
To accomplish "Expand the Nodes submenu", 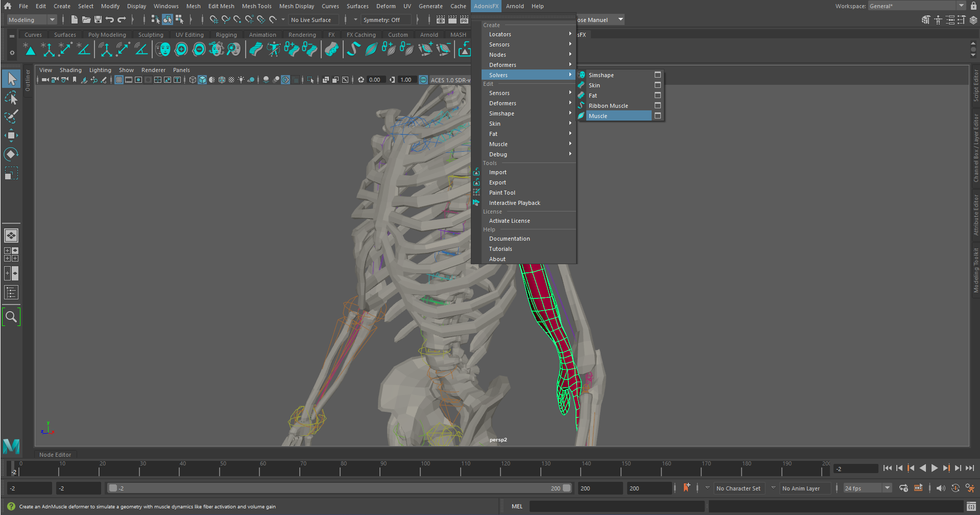I will click(529, 55).
